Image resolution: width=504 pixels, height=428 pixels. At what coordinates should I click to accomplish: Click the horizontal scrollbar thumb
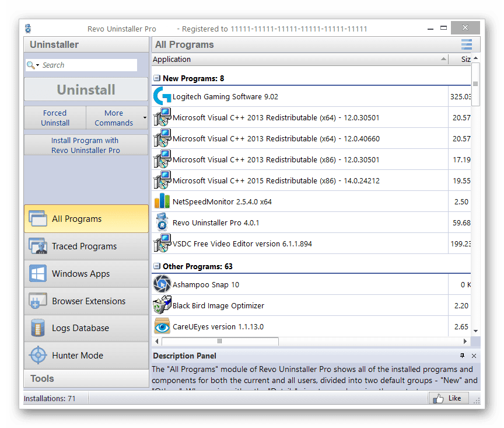[x=220, y=341]
